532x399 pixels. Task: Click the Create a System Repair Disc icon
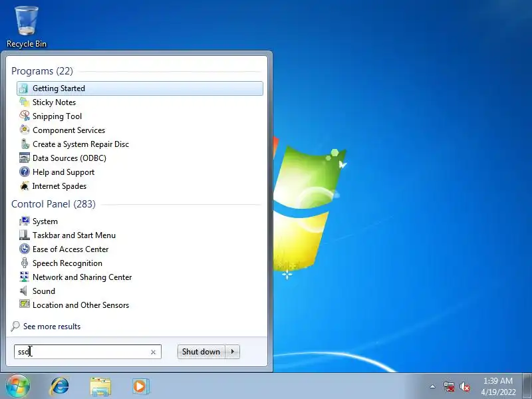[x=24, y=144]
